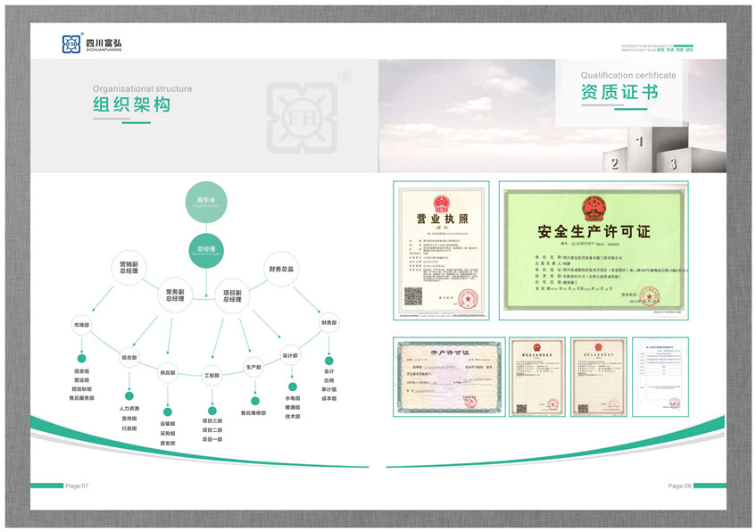Click the 'Organizational structure' subtitle
The image size is (756, 532).
pos(142,88)
